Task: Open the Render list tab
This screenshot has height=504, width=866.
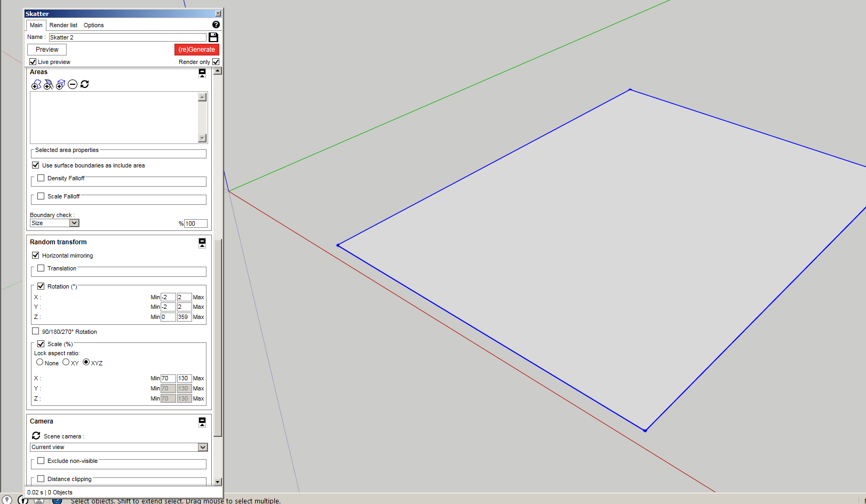Action: click(63, 25)
